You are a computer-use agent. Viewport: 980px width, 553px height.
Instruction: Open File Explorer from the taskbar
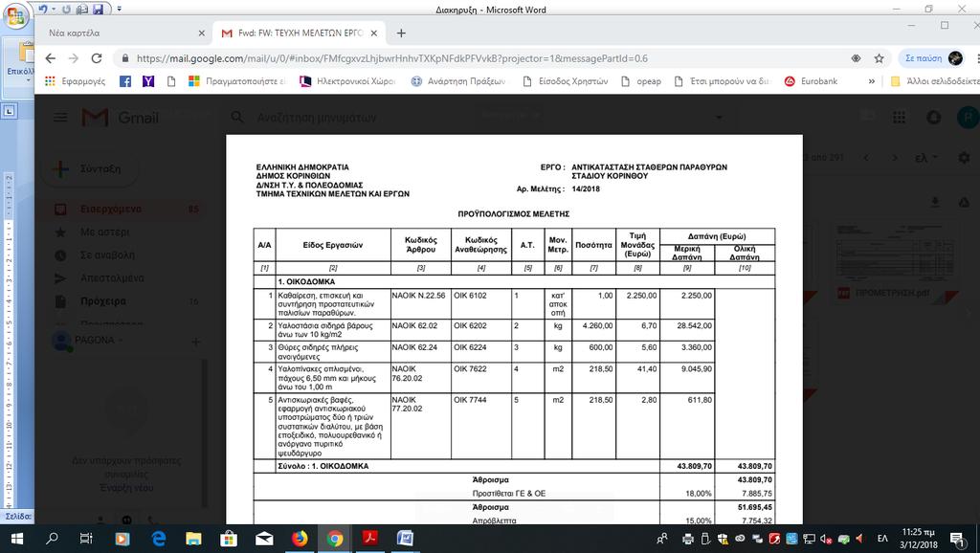[193, 539]
